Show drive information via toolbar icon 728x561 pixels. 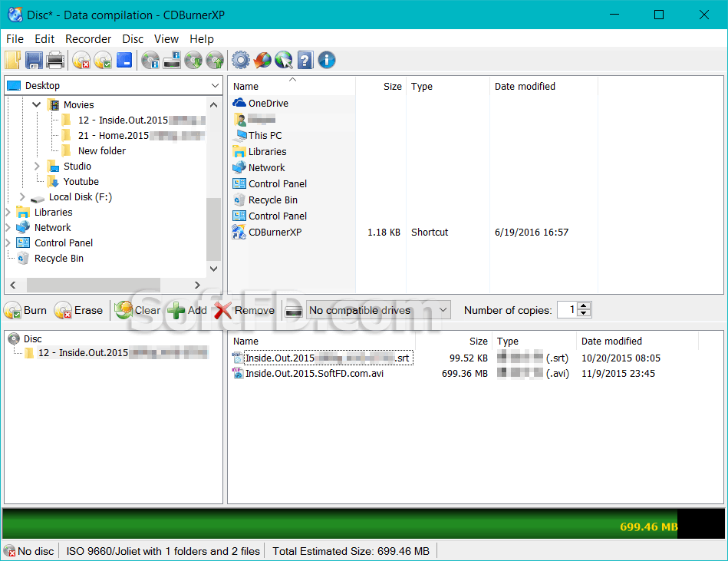coord(172,60)
